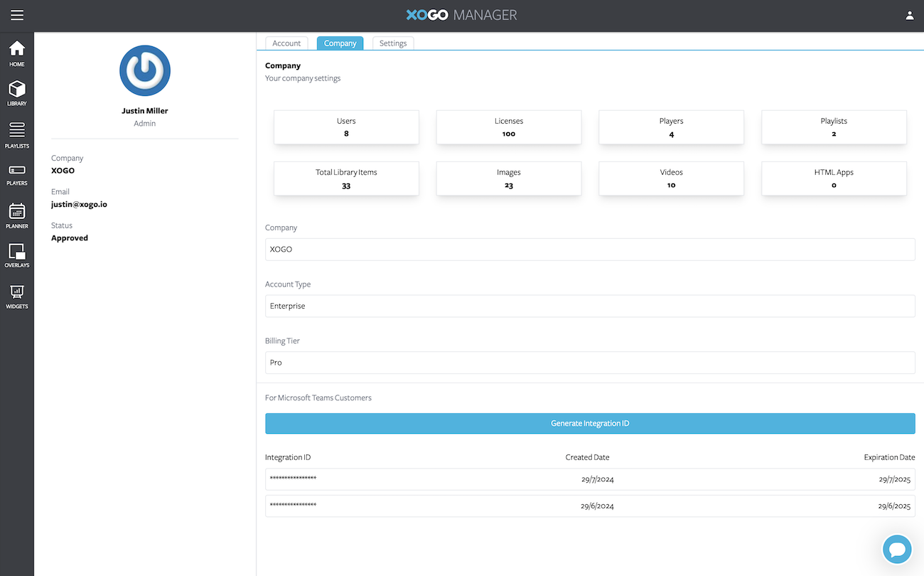Select the Billing Tier field showing Pro
Screen dimensions: 924x576
(590, 362)
